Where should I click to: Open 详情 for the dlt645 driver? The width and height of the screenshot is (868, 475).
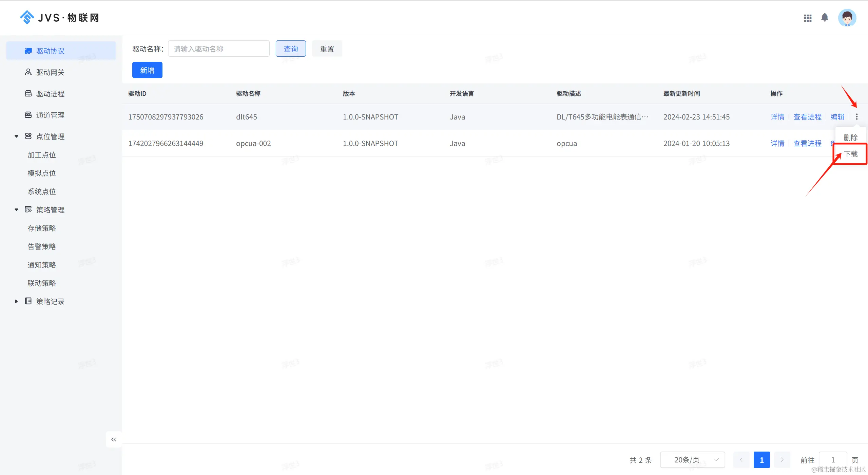coord(777,117)
